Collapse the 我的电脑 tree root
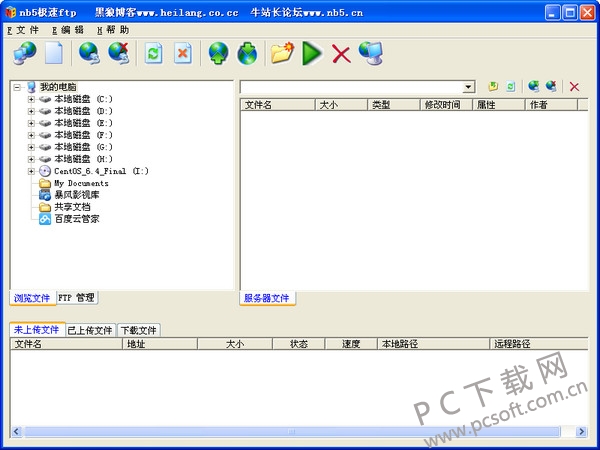 click(17, 88)
